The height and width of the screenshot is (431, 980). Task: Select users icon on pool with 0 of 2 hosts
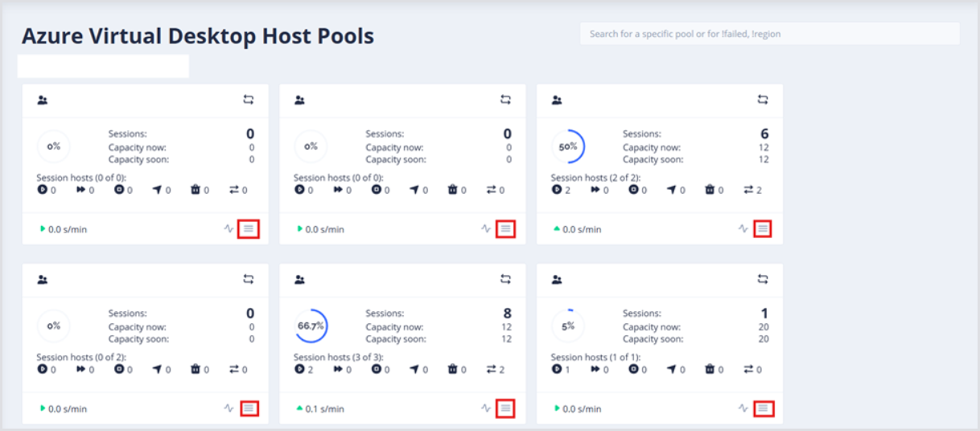[42, 279]
